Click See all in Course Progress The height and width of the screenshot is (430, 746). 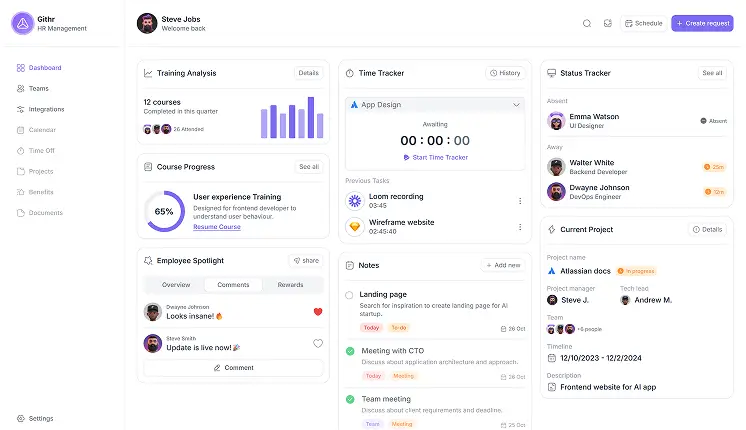pos(309,167)
